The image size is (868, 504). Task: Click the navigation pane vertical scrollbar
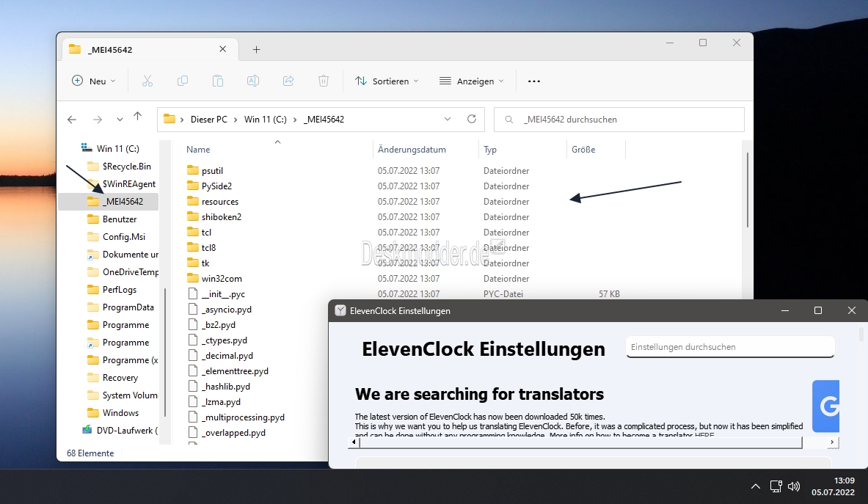click(x=165, y=352)
